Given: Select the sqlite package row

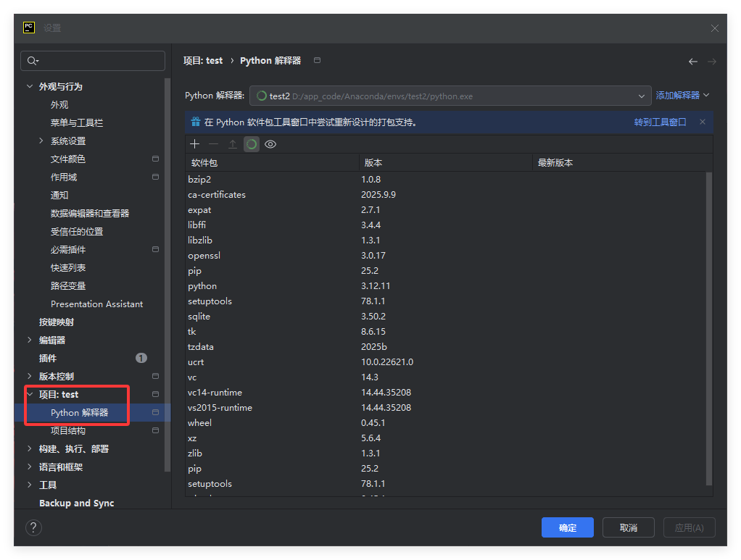Looking at the screenshot, I should [x=446, y=317].
